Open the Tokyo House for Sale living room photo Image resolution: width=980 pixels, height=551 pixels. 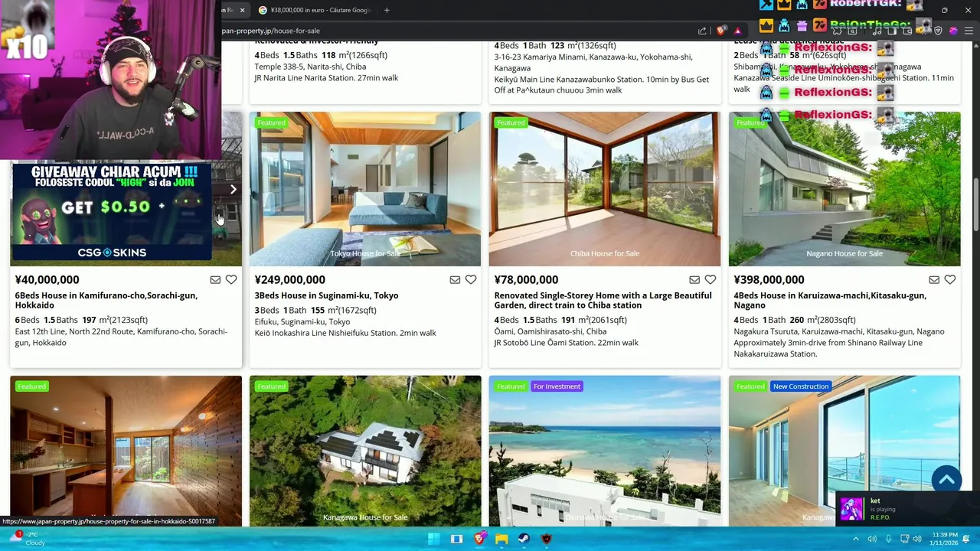point(365,189)
